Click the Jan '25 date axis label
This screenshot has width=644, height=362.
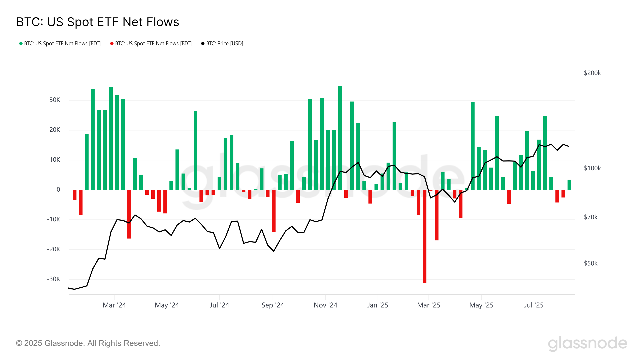click(378, 305)
